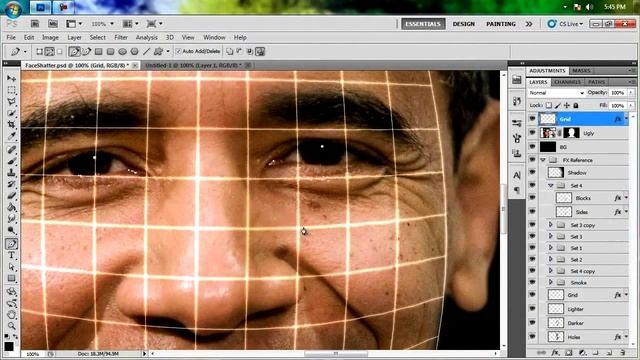
Task: Toggle lock all for layer
Action: pyautogui.click(x=576, y=105)
